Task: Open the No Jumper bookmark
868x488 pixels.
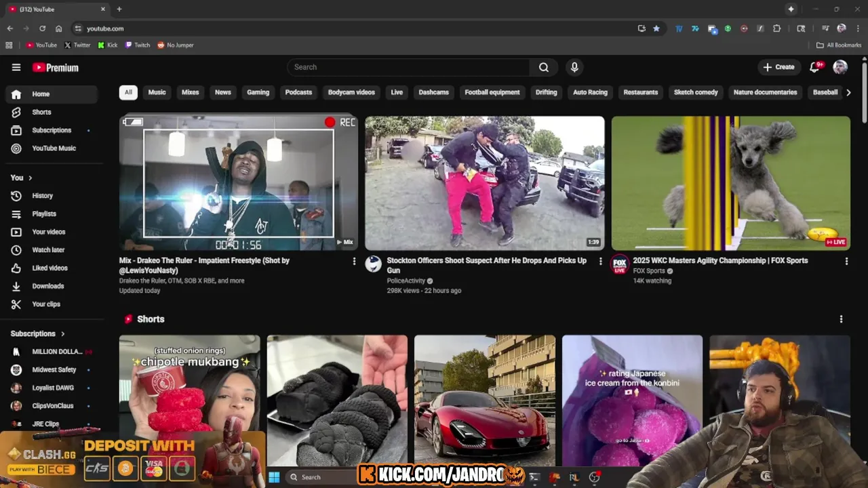Action: pyautogui.click(x=176, y=45)
